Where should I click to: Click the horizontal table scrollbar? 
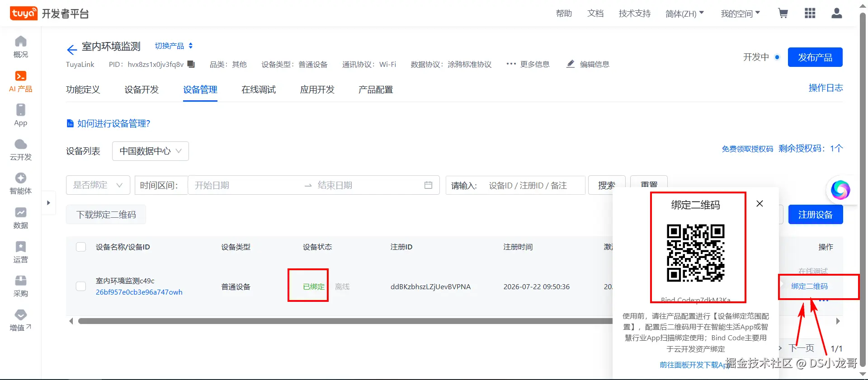(345, 321)
